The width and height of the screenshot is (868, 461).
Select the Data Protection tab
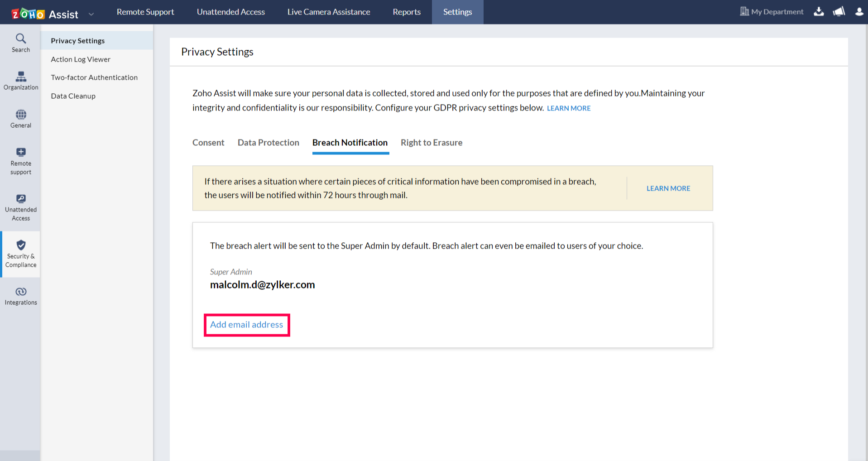(268, 143)
